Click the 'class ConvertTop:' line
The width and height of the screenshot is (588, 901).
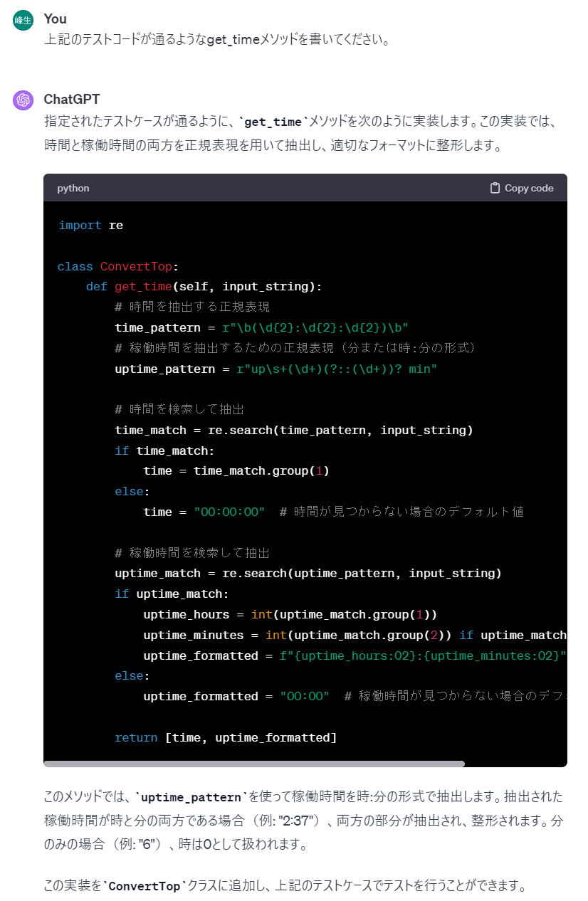(118, 266)
